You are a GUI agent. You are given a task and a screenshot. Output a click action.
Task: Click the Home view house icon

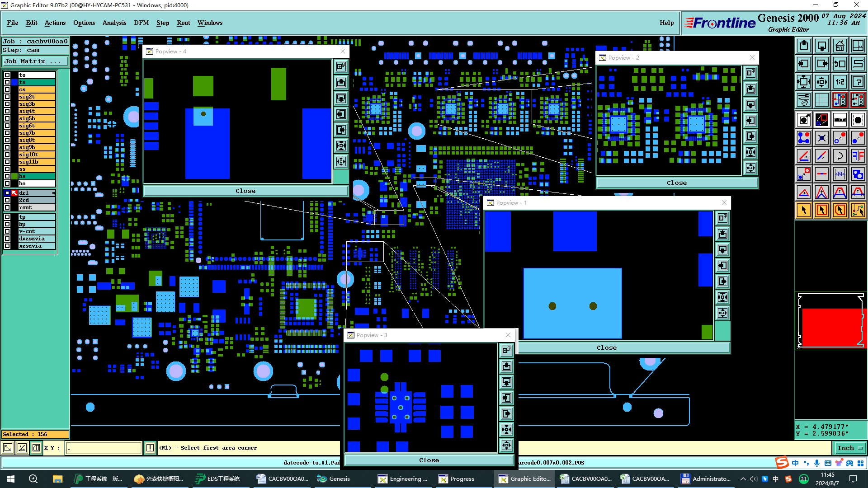[840, 46]
